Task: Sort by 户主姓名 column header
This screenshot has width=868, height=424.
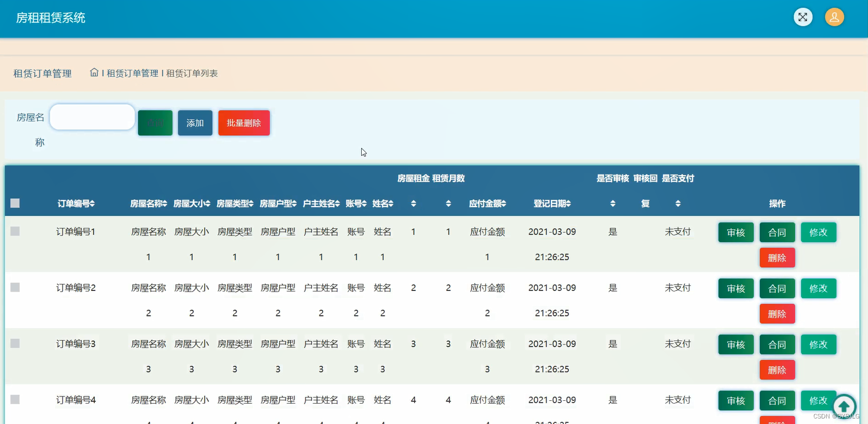Action: [321, 204]
